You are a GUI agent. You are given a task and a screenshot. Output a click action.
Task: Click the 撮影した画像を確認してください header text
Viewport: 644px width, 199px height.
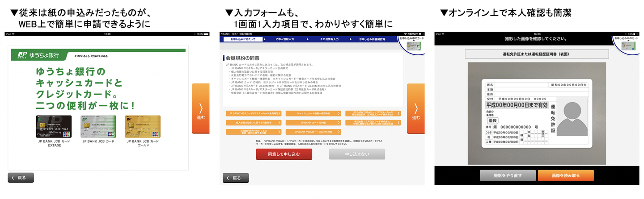[x=537, y=39]
